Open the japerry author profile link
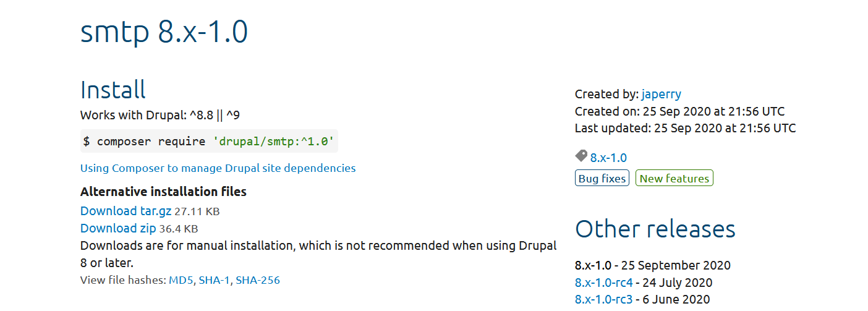 point(661,95)
